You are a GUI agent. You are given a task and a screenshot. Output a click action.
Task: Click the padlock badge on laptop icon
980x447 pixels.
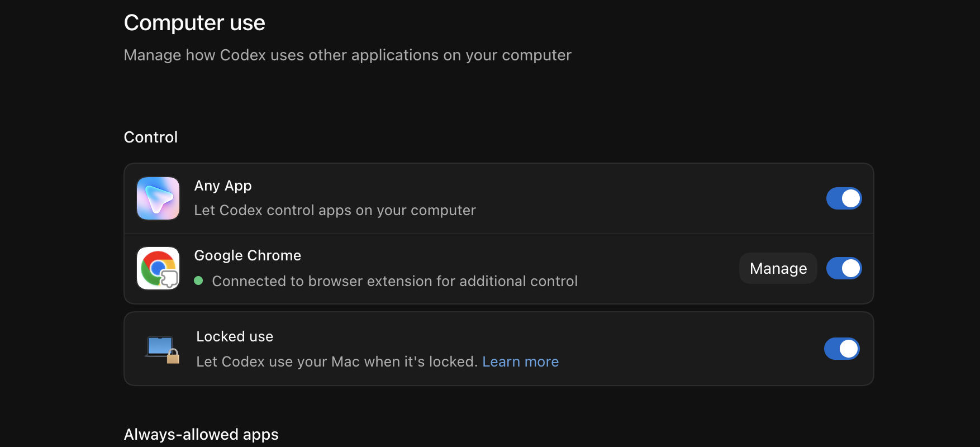(x=173, y=356)
